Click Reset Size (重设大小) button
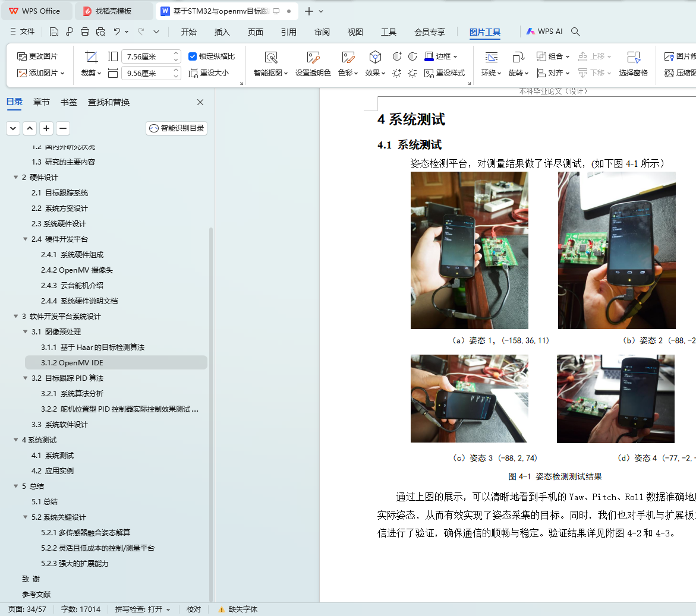This screenshot has height=616, width=696. tap(209, 72)
